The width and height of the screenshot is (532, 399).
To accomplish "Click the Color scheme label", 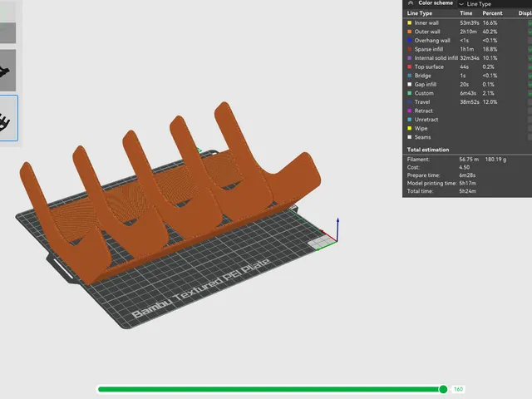I will point(436,3).
